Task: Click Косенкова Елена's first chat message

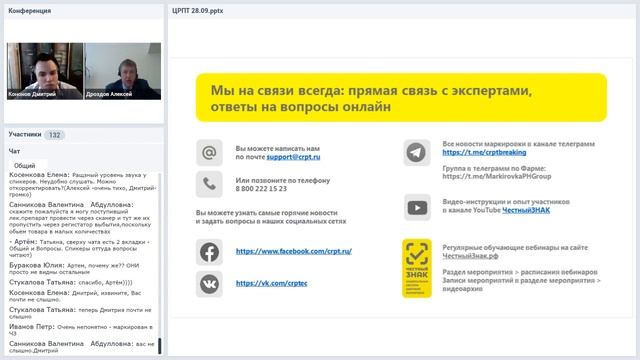Action: tap(83, 184)
